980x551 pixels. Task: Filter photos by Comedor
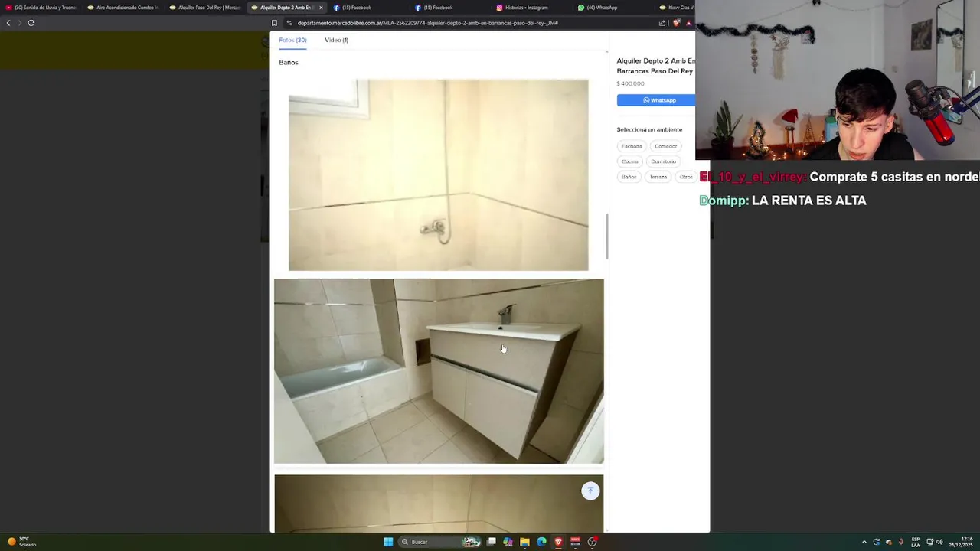tap(665, 146)
